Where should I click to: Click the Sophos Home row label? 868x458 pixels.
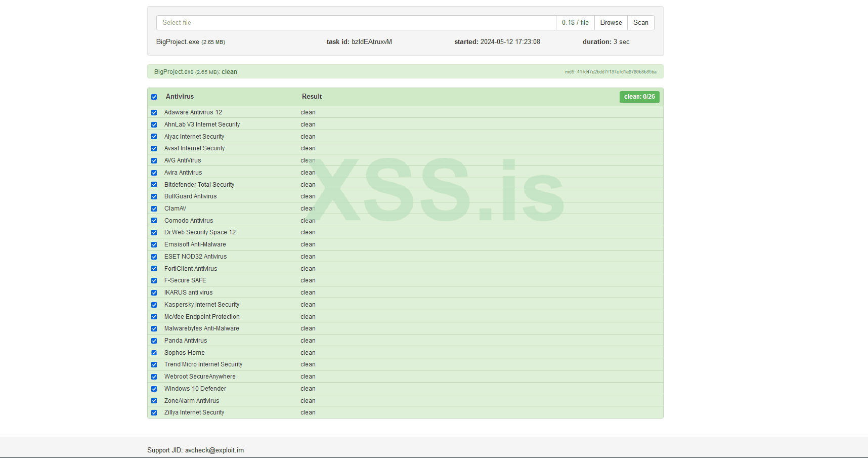coord(185,353)
